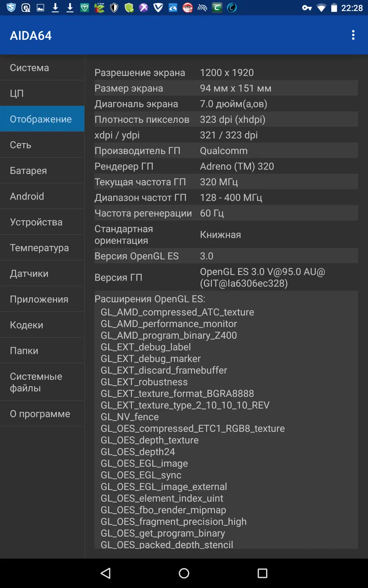
Task: Tap the Wi-Fi signal status icon
Action: click(x=321, y=8)
